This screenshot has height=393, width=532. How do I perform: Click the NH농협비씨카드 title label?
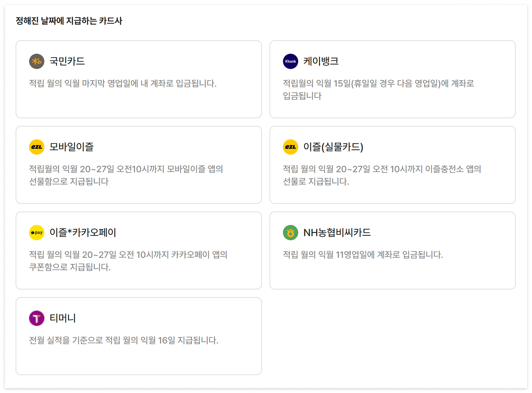click(x=337, y=232)
